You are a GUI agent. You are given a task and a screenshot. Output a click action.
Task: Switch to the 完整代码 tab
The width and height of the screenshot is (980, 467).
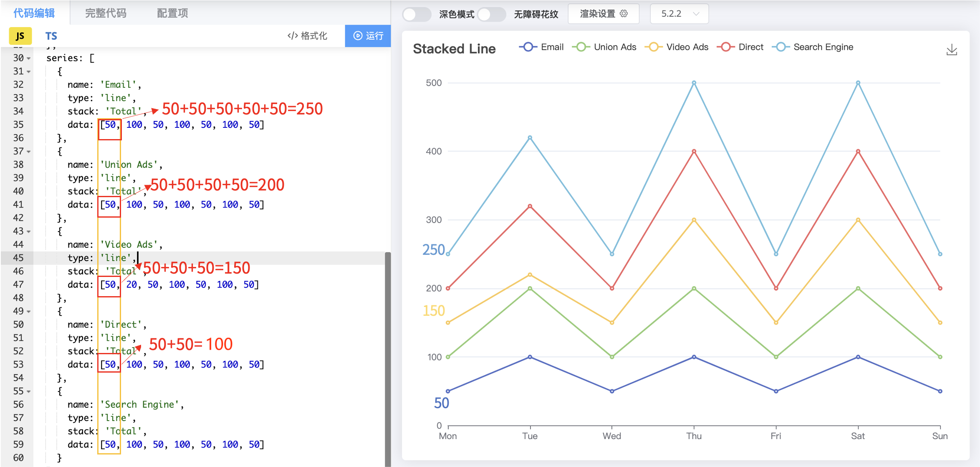(x=105, y=13)
